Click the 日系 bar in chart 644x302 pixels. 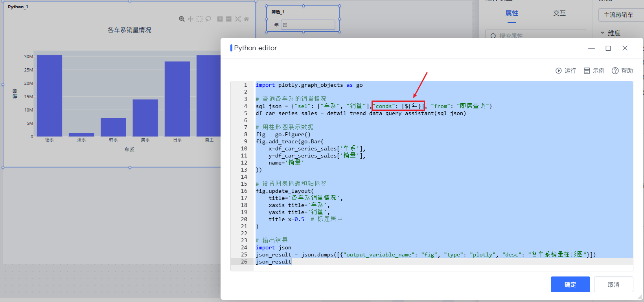click(x=177, y=99)
